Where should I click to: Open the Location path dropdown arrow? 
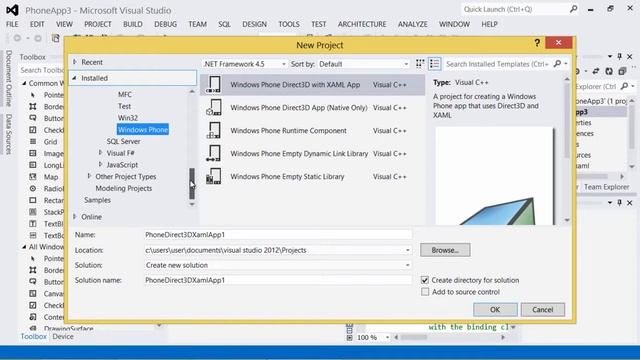coord(407,250)
